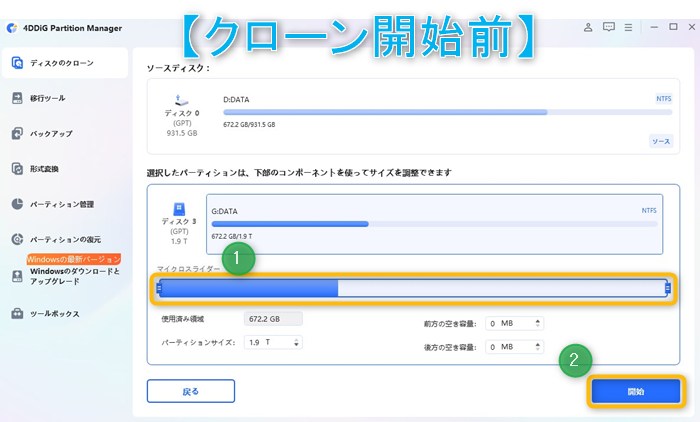Open パーティションの復元 icon
This screenshot has height=422, width=700.
coord(18,240)
